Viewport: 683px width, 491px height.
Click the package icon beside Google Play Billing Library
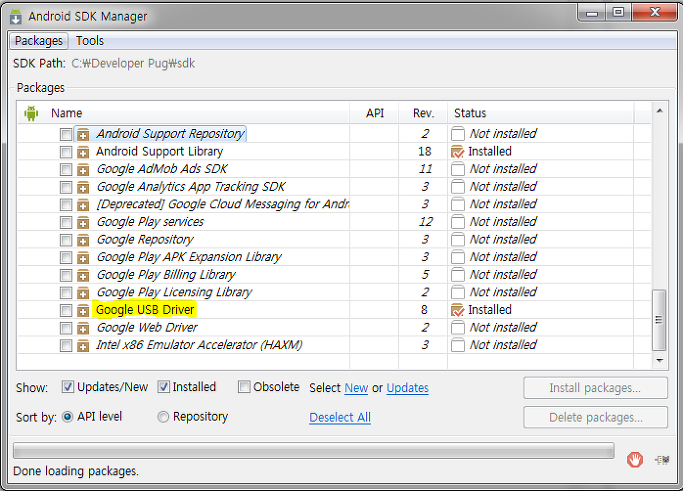(x=83, y=276)
